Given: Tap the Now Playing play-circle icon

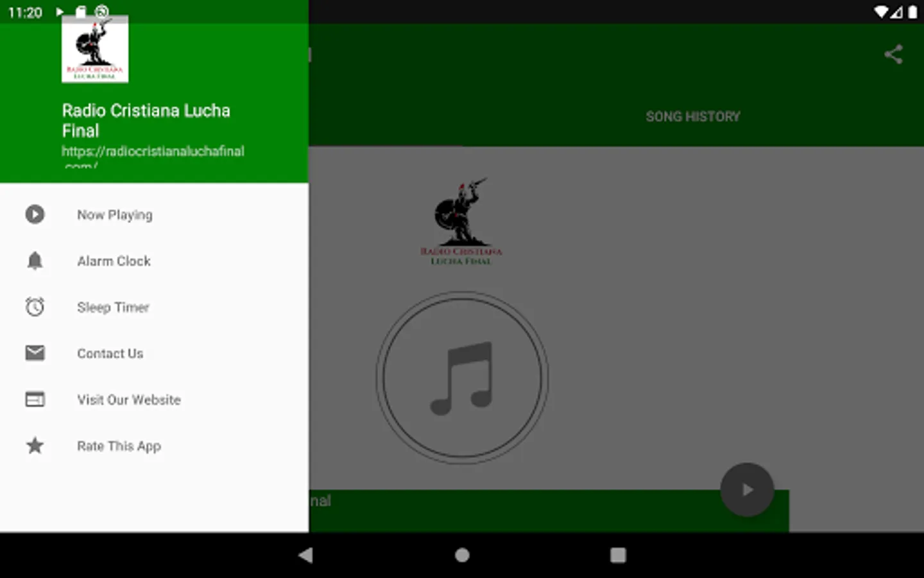Looking at the screenshot, I should [35, 215].
